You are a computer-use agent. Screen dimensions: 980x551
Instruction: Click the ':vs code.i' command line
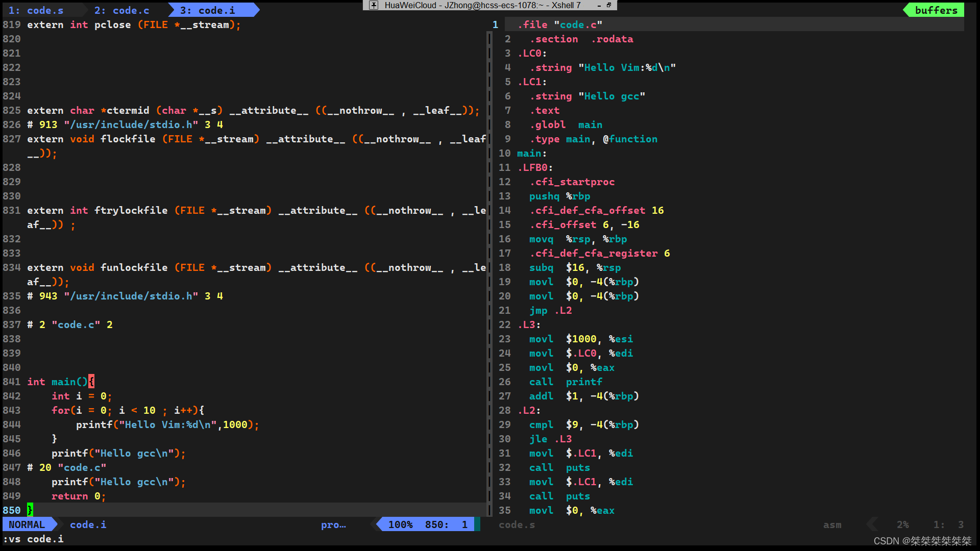click(33, 539)
